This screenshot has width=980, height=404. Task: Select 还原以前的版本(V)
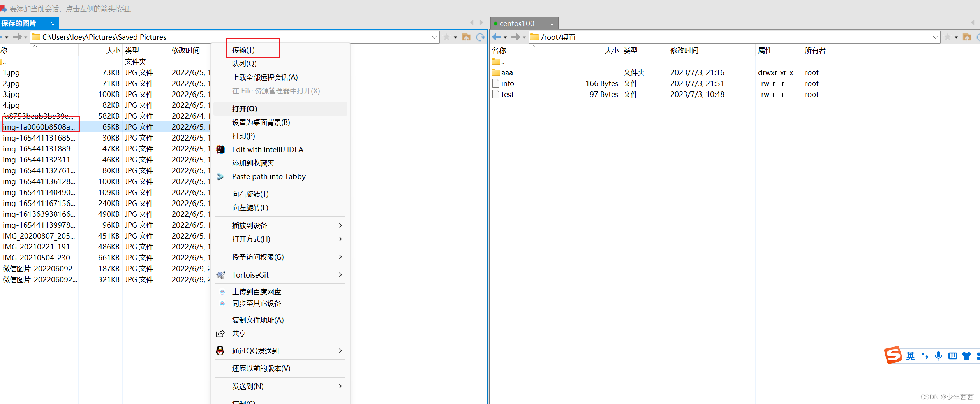point(280,369)
